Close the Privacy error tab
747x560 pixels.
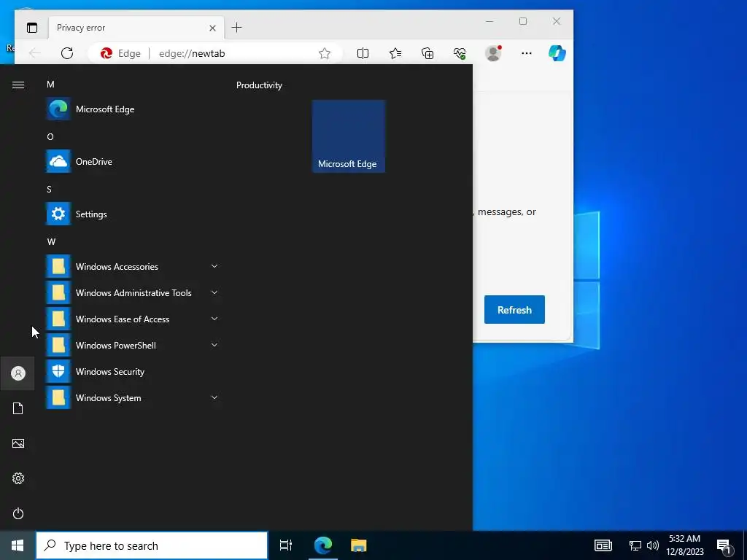pos(212,28)
